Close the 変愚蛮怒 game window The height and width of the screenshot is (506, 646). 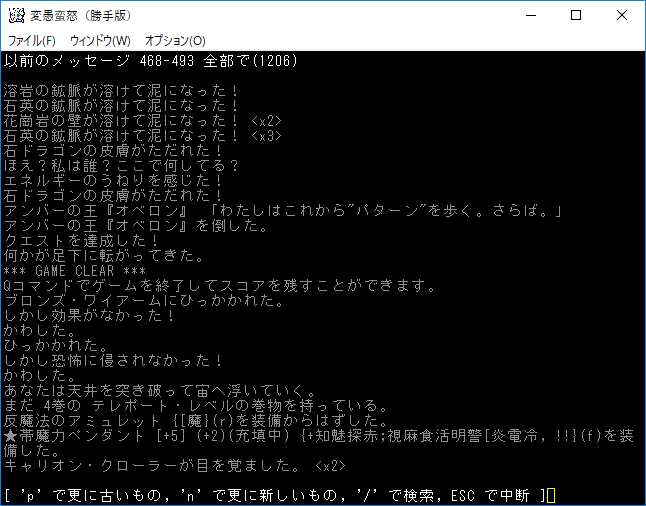click(x=622, y=15)
